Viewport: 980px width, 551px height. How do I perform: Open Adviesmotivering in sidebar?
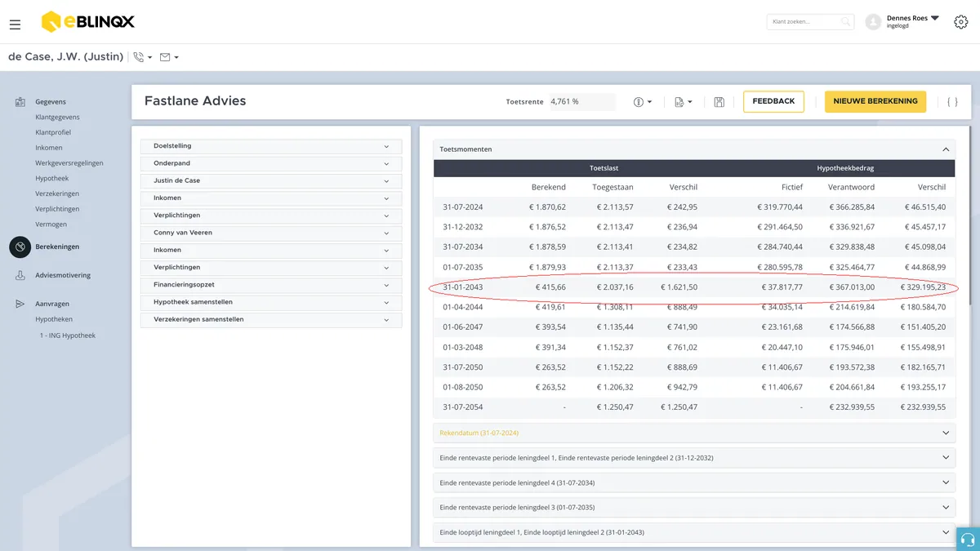pyautogui.click(x=63, y=276)
